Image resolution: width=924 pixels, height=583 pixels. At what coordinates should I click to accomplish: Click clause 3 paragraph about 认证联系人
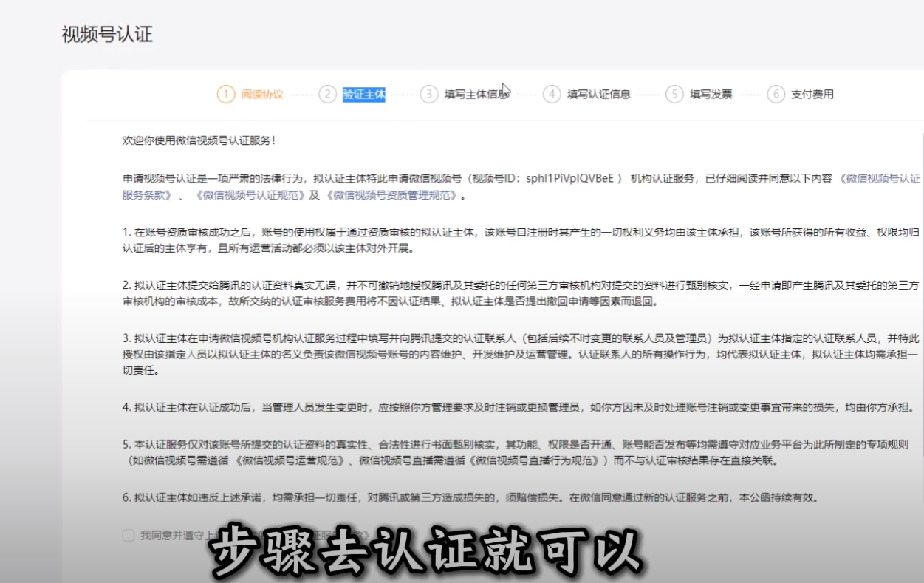(x=521, y=355)
